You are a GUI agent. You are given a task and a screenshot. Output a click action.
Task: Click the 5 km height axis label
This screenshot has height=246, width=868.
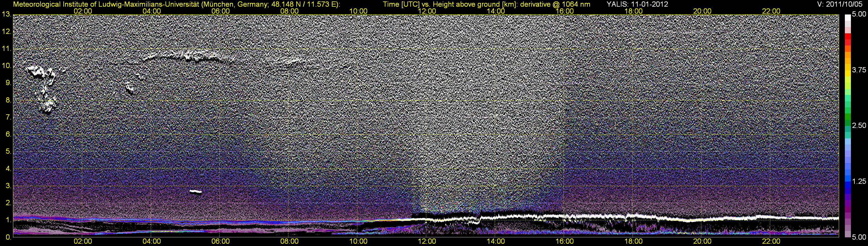(8, 151)
